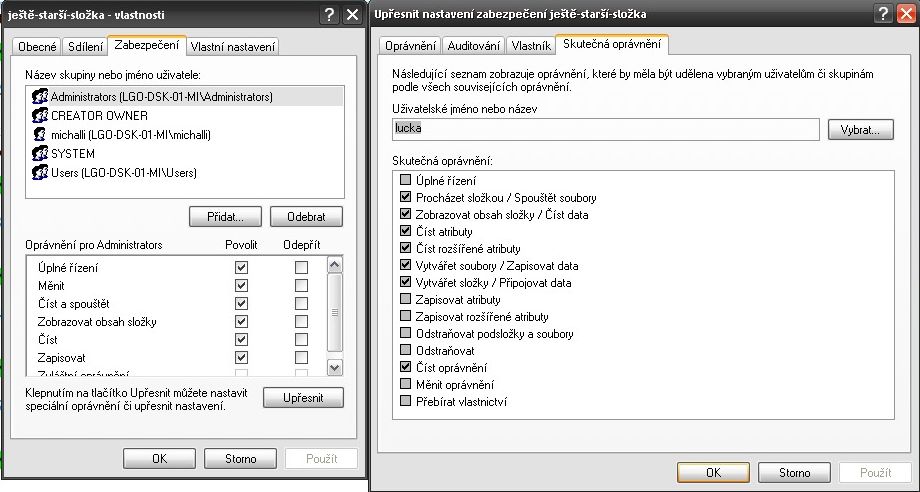Open the Vlastník tab
Image resolution: width=920 pixels, height=492 pixels.
click(x=531, y=45)
